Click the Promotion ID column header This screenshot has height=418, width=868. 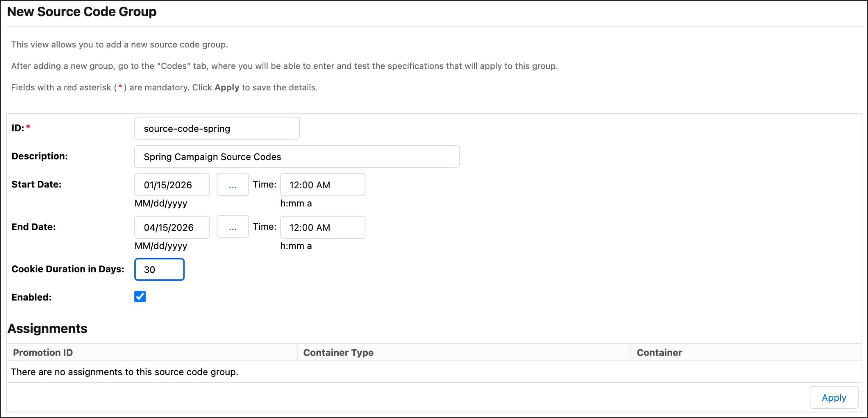click(x=153, y=353)
